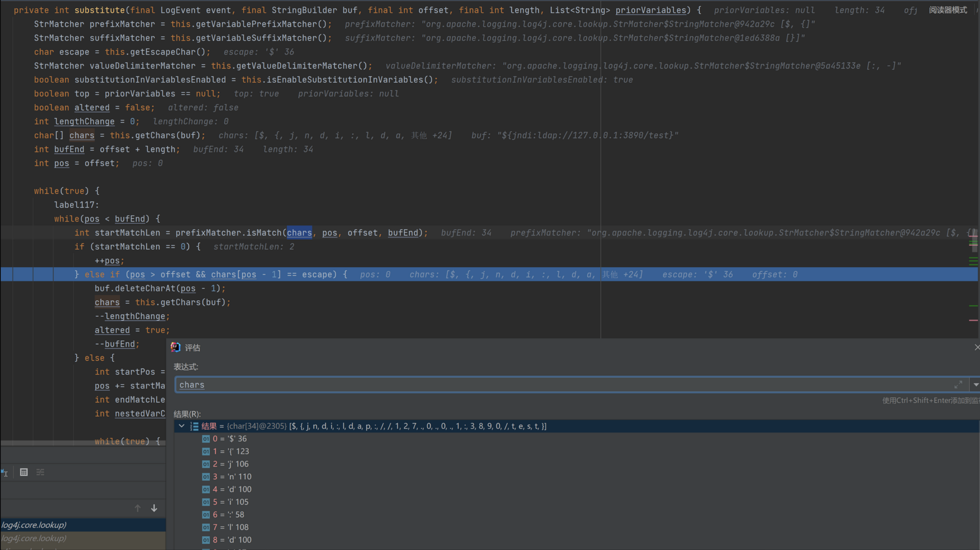Viewport: 980px width, 550px height.
Task: Click the previous frame up arrow
Action: pos(137,508)
